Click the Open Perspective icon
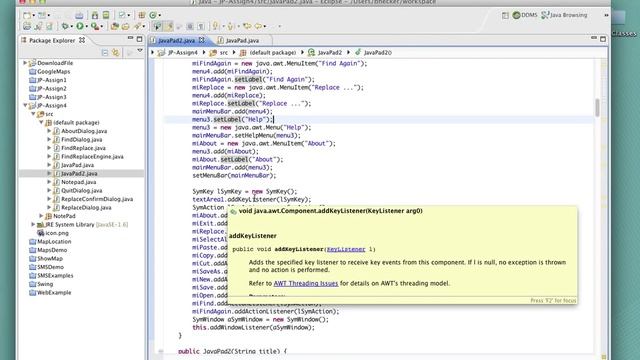This screenshot has width=640, height=360. coord(505,15)
